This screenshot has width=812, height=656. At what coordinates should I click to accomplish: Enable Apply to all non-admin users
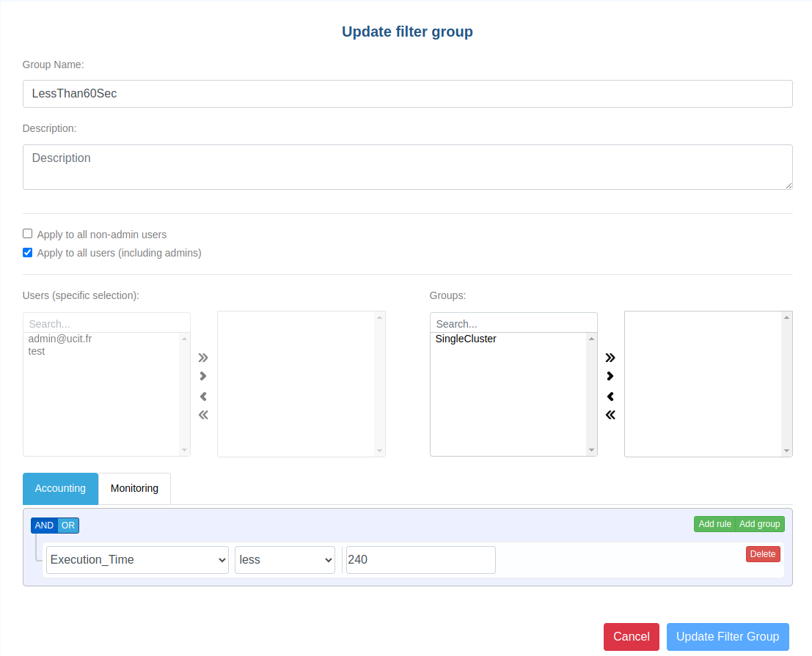[28, 234]
